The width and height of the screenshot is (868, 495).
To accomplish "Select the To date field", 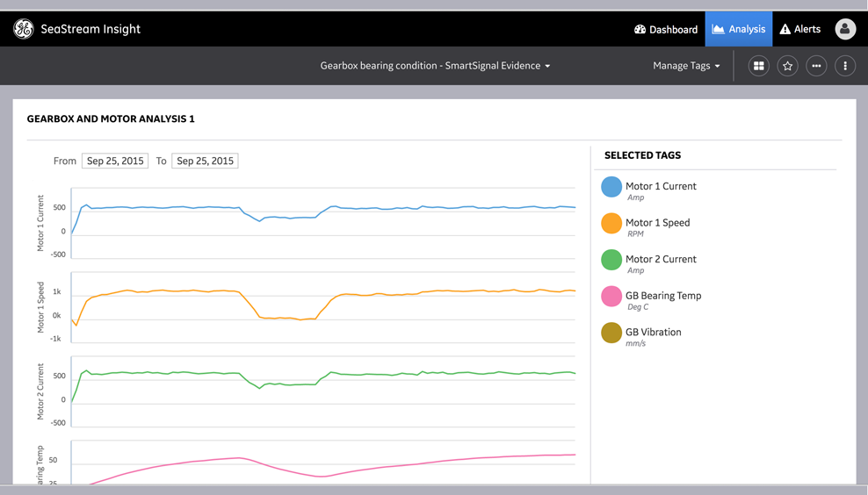I will click(x=205, y=161).
